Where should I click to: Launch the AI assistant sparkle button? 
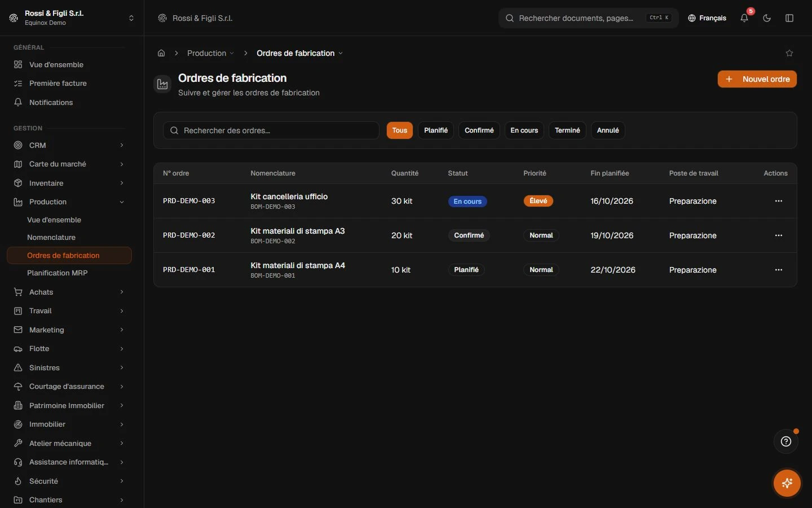(787, 483)
